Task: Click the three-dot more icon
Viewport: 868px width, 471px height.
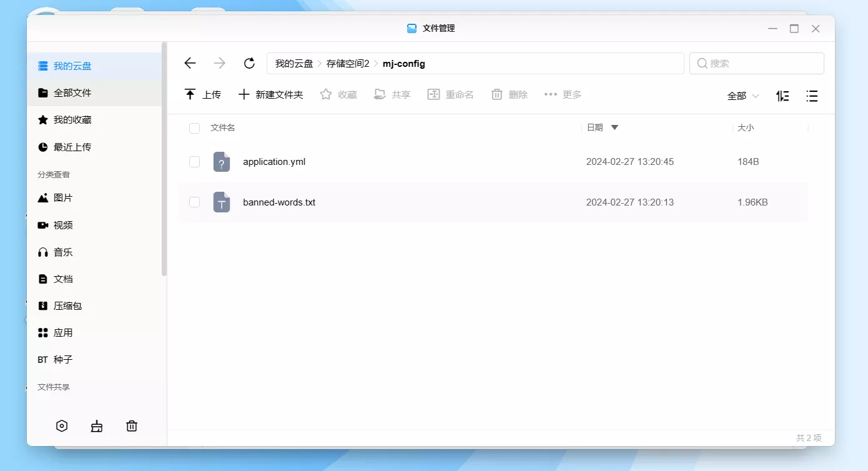Action: 550,94
